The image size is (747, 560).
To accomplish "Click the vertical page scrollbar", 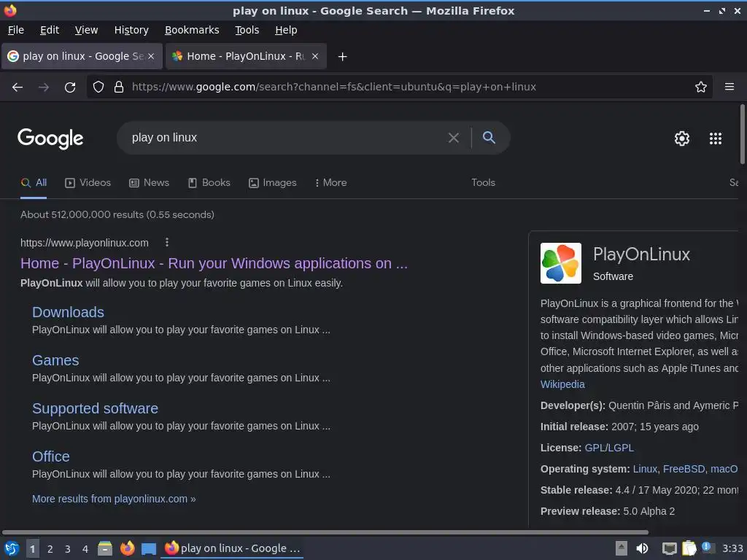I will (742, 134).
